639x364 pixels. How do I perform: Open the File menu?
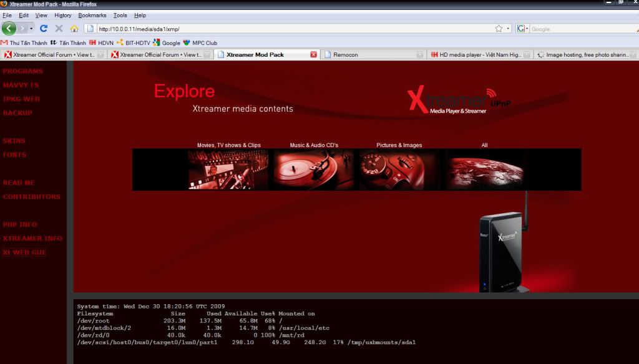pyautogui.click(x=7, y=15)
